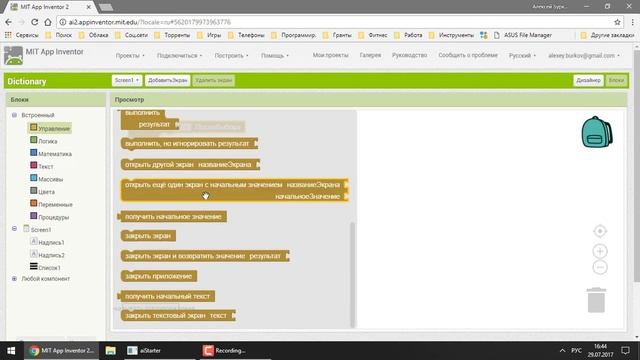Select Математика blocks category
640x360 pixels.
tap(51, 153)
